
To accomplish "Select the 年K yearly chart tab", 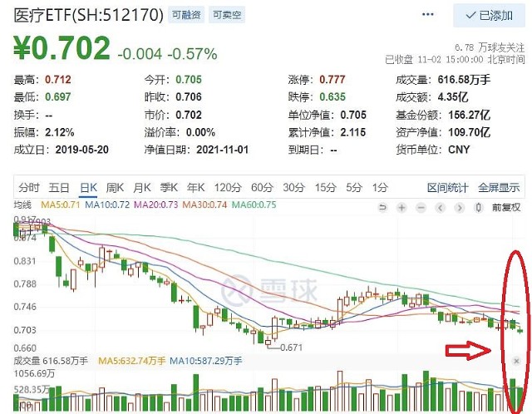I will [196, 187].
